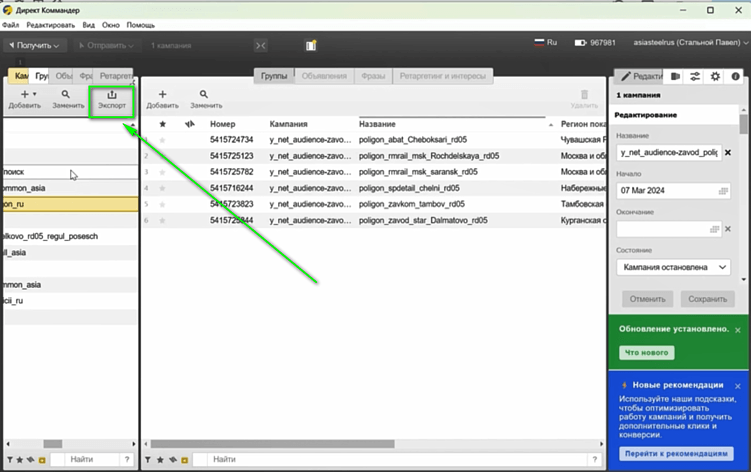751x472 pixels.
Task: Click horizontal scrollbar of groups table
Action: click(273, 444)
